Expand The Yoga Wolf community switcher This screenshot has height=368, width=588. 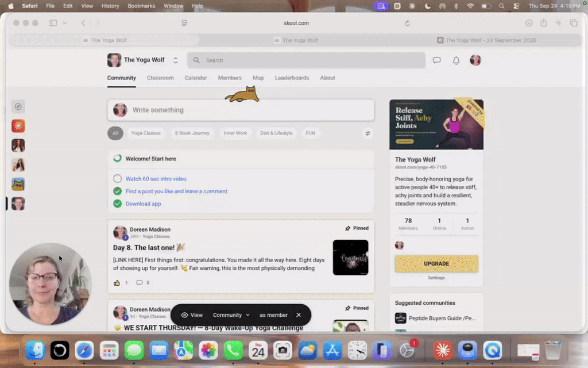pyautogui.click(x=175, y=60)
